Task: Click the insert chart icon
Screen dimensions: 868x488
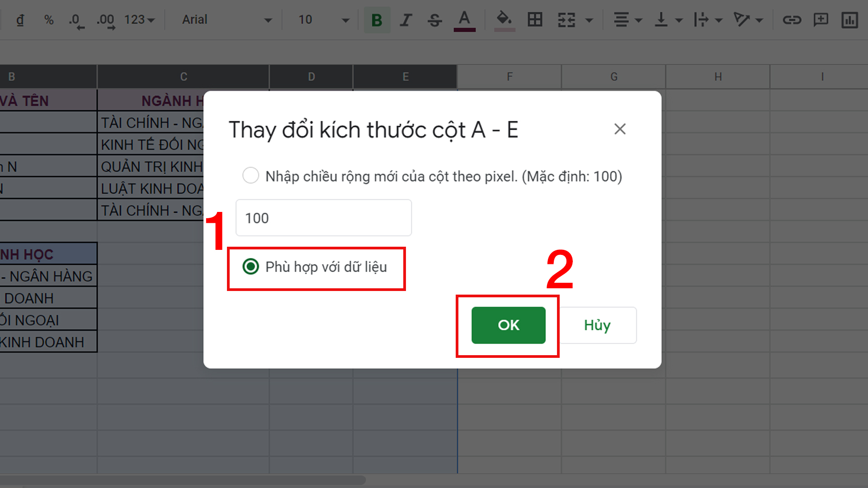Action: (x=849, y=20)
